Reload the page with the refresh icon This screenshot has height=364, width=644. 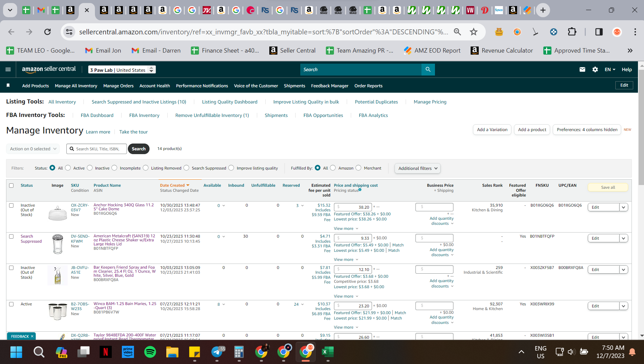[47, 32]
